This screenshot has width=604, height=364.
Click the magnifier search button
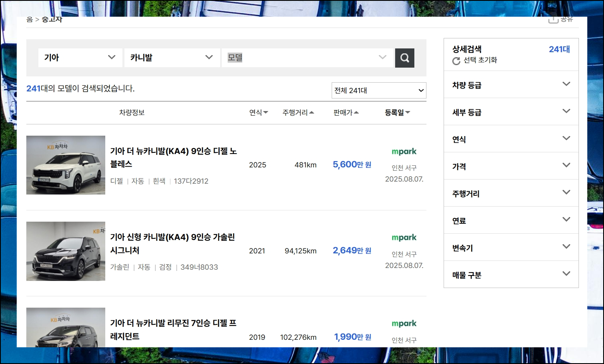[x=405, y=58]
